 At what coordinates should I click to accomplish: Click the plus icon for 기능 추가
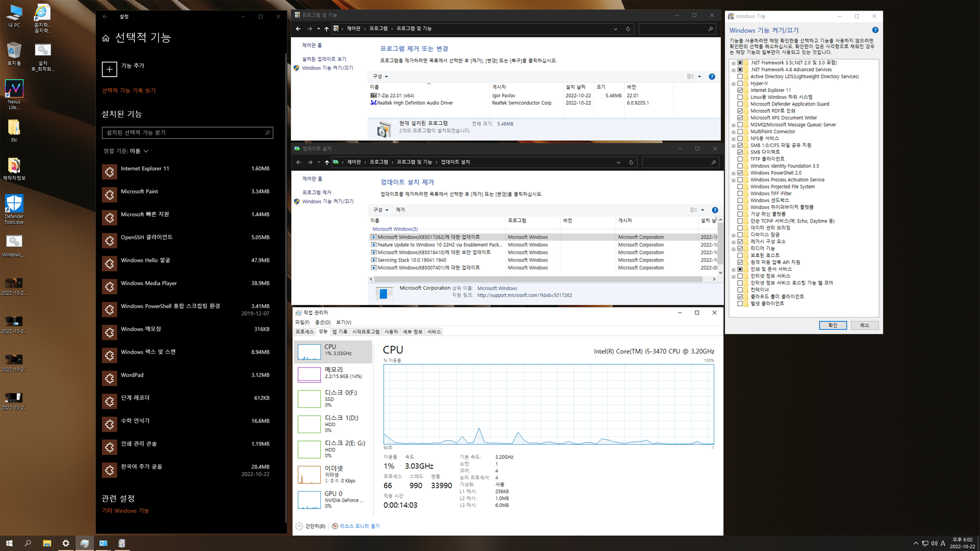(110, 69)
